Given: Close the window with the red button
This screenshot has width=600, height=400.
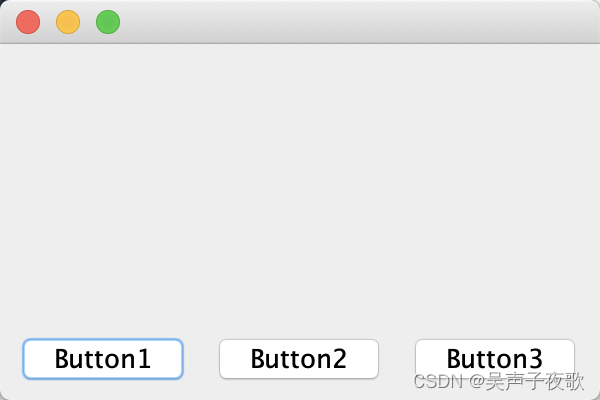Looking at the screenshot, I should click(28, 22).
